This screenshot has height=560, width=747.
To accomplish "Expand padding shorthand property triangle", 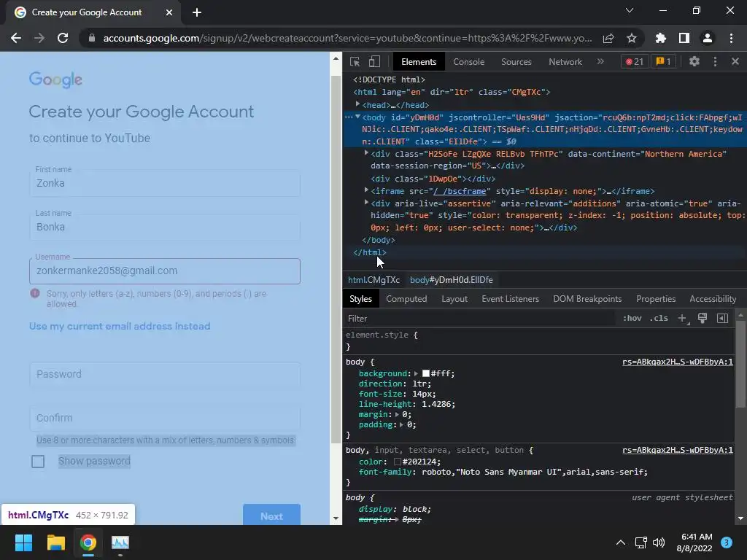I will pos(401,425).
